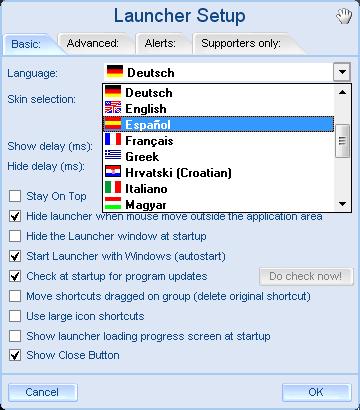Uncheck Hide launcher when mouse moves outside
Viewport: 360px width, 410px height.
coord(15,216)
